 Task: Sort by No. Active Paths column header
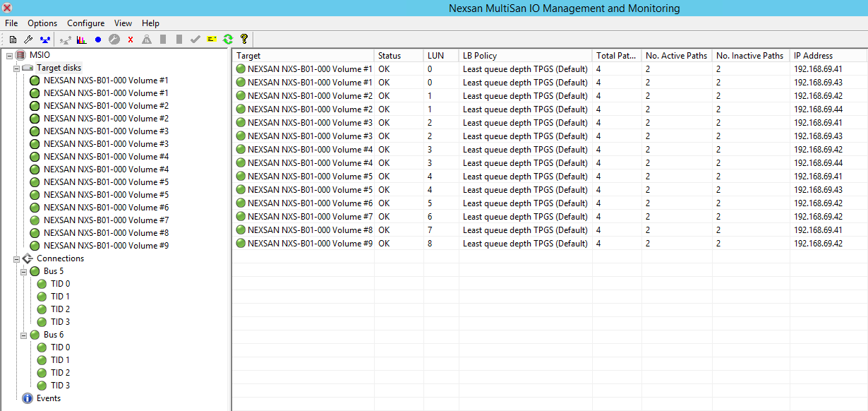(x=677, y=56)
